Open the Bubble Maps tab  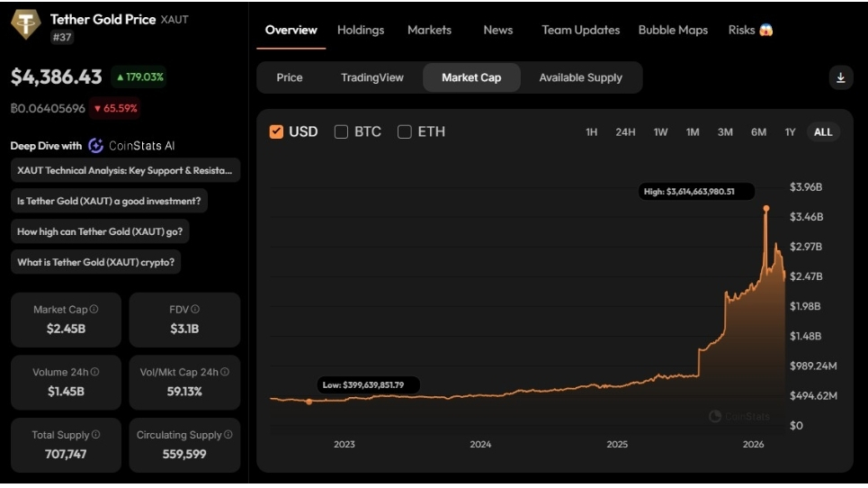[x=673, y=30]
